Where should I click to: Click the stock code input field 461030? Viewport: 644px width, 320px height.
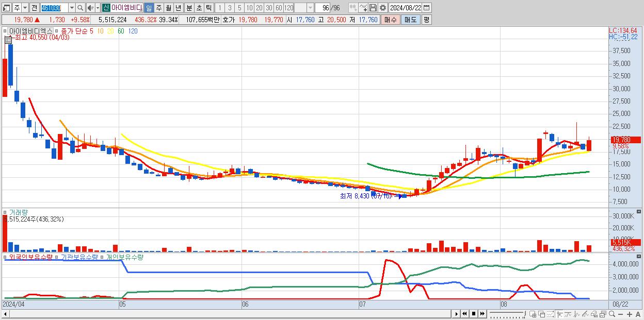point(54,8)
